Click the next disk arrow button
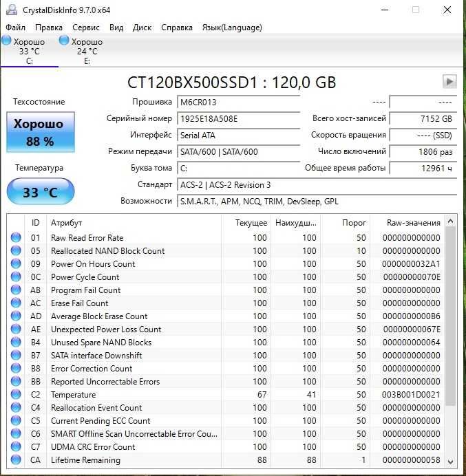The image size is (466, 476). (449, 82)
